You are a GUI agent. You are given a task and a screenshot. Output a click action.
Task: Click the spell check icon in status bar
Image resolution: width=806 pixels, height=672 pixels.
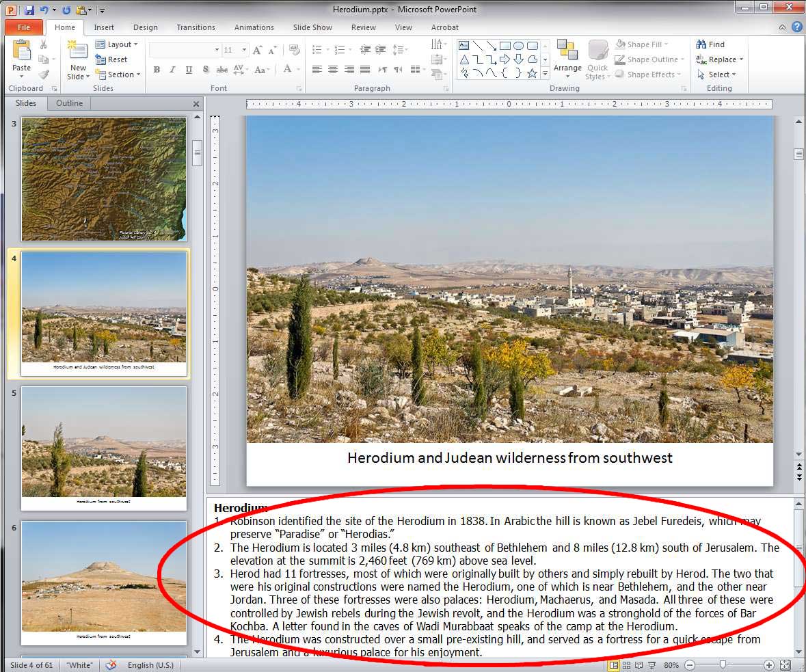[x=110, y=664]
